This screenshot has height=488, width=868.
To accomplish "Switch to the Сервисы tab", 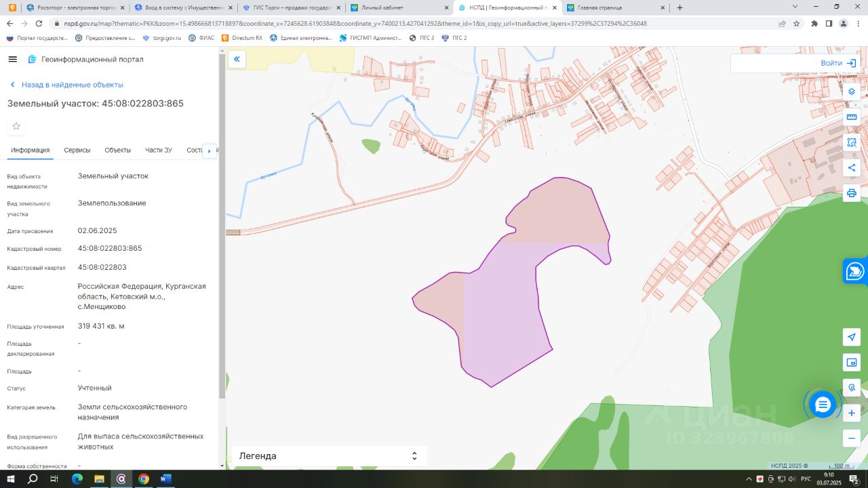I will 77,150.
